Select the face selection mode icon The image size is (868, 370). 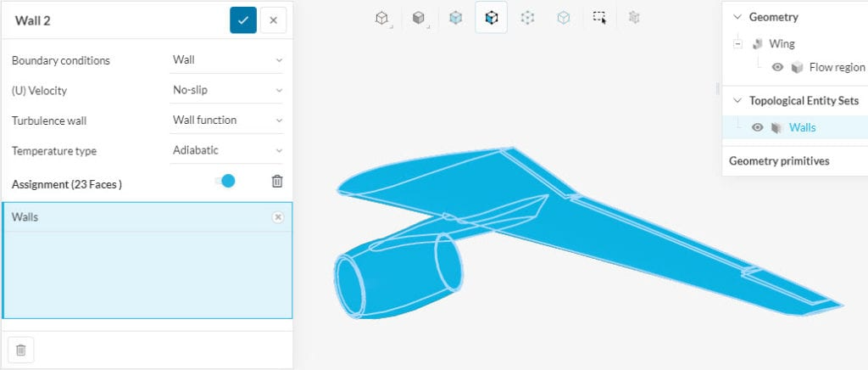click(x=491, y=17)
